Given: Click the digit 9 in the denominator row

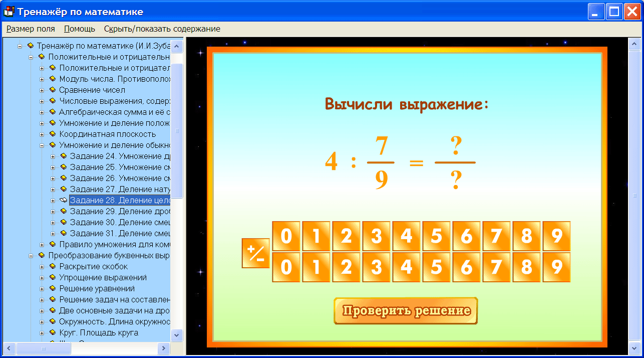Looking at the screenshot, I should 556,267.
